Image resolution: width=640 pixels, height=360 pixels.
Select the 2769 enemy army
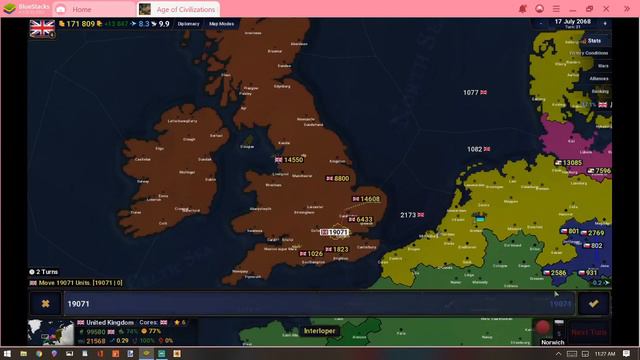[x=592, y=233]
